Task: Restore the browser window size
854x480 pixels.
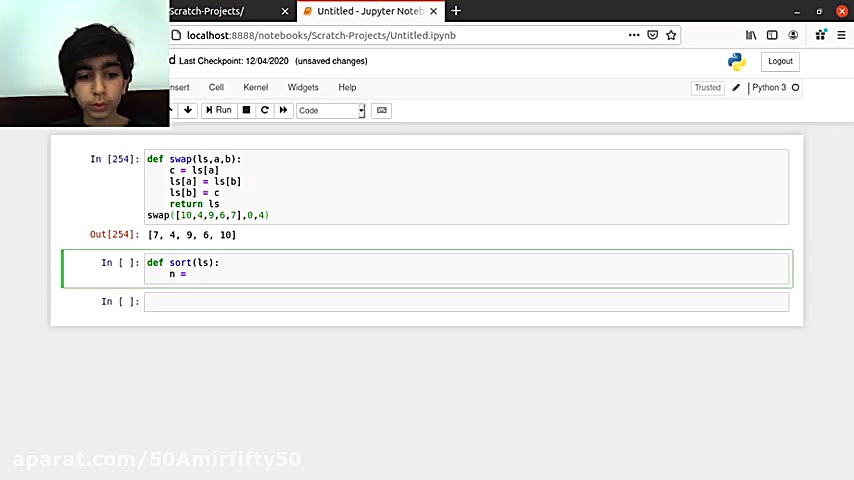Action: point(819,11)
